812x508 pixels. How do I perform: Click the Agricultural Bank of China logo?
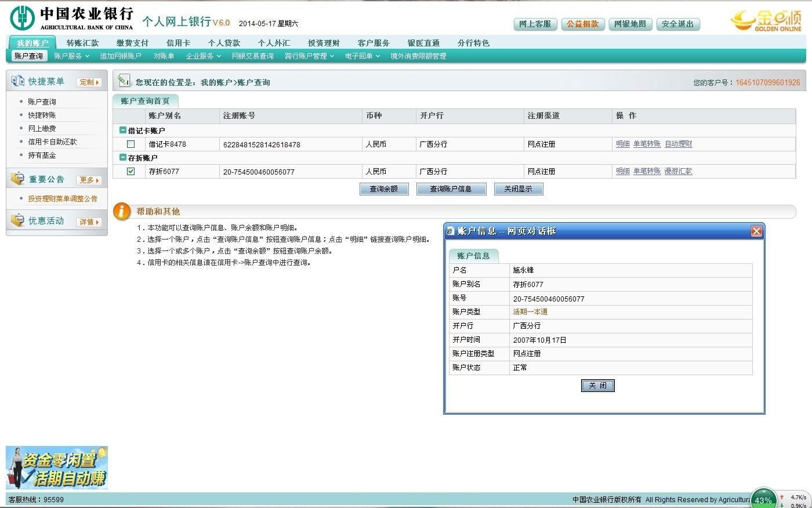point(22,18)
